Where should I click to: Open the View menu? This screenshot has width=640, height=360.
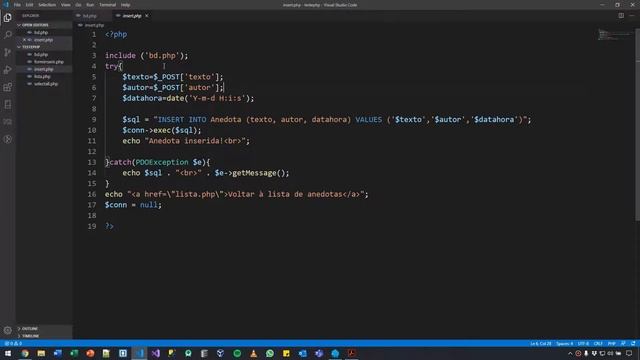pyautogui.click(x=65, y=5)
